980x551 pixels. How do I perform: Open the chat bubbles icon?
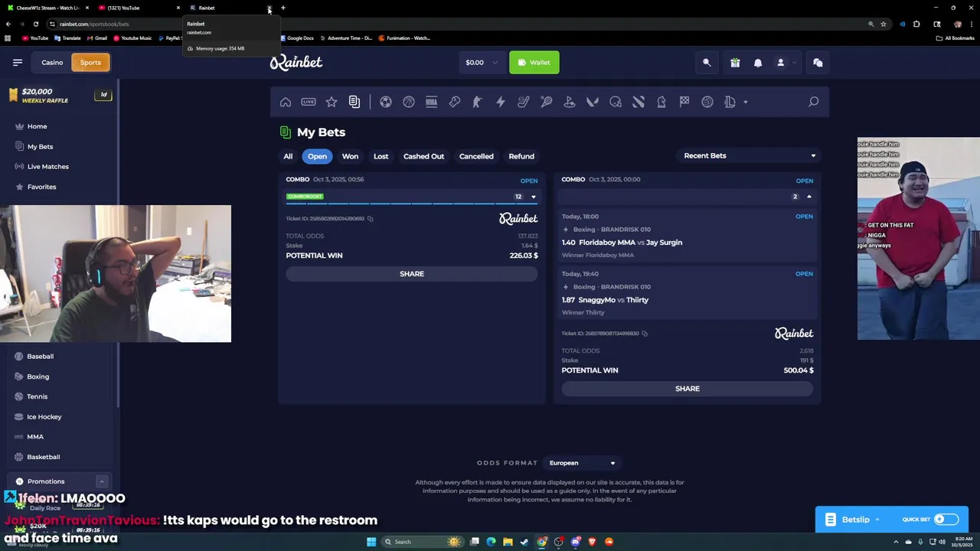[818, 63]
